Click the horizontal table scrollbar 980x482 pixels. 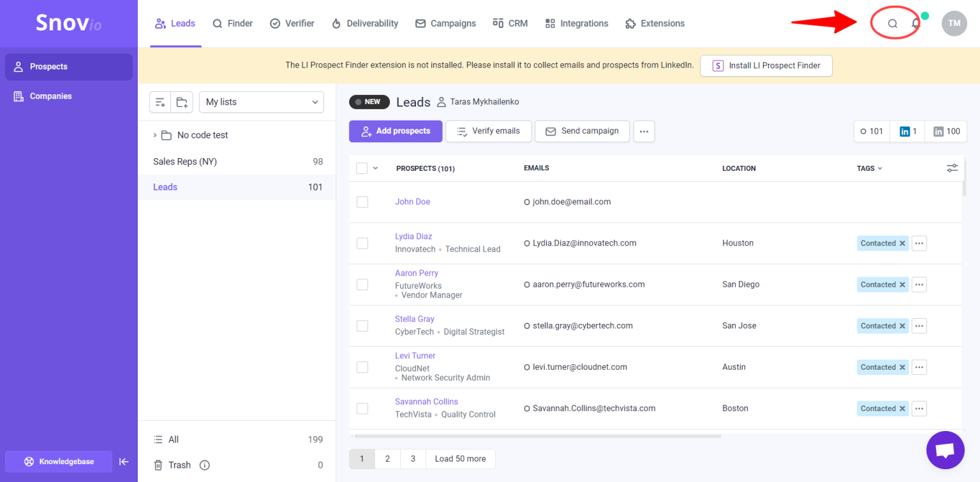[537, 437]
